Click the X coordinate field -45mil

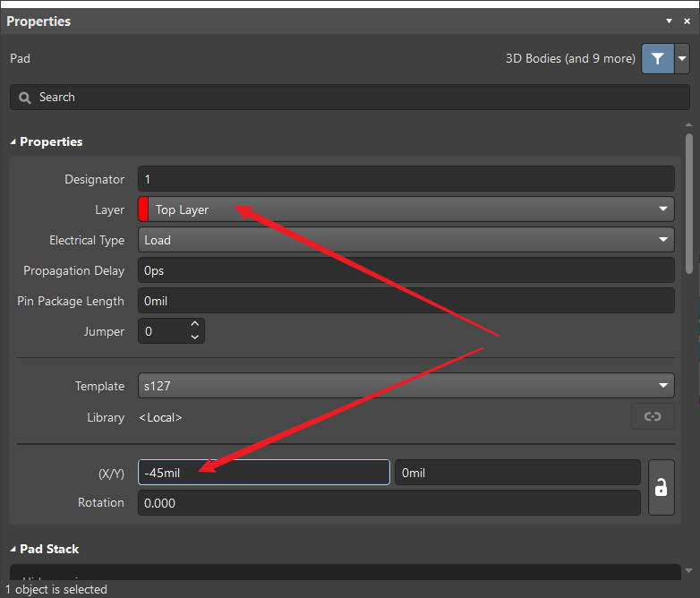click(x=264, y=473)
